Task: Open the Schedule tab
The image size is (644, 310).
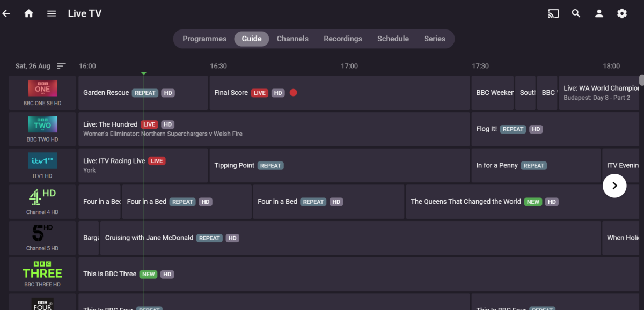Action: 393,39
